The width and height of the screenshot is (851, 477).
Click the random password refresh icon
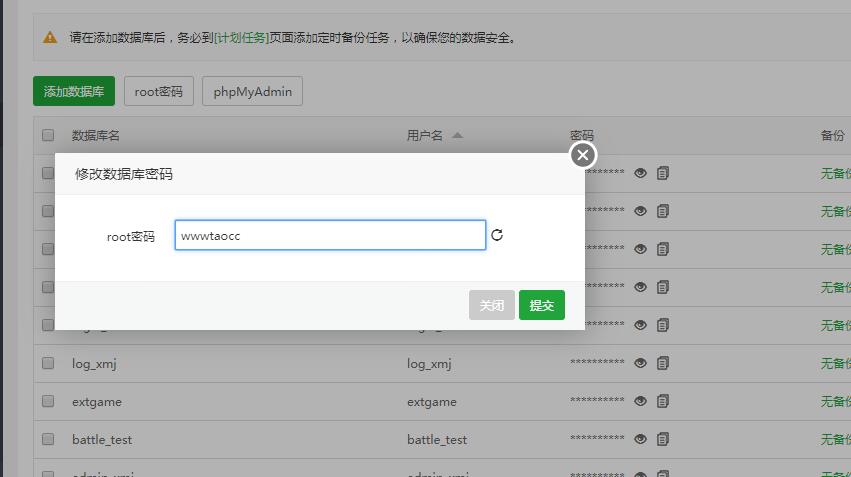click(497, 236)
